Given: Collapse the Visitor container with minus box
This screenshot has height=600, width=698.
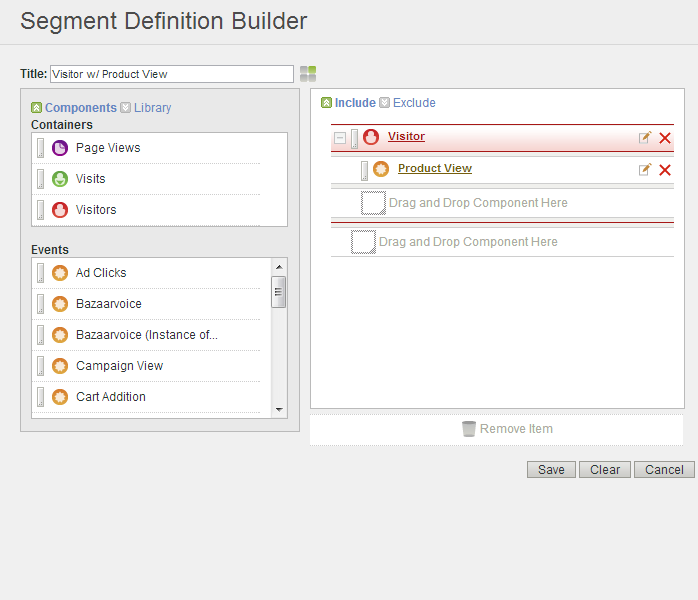Looking at the screenshot, I should (340, 138).
